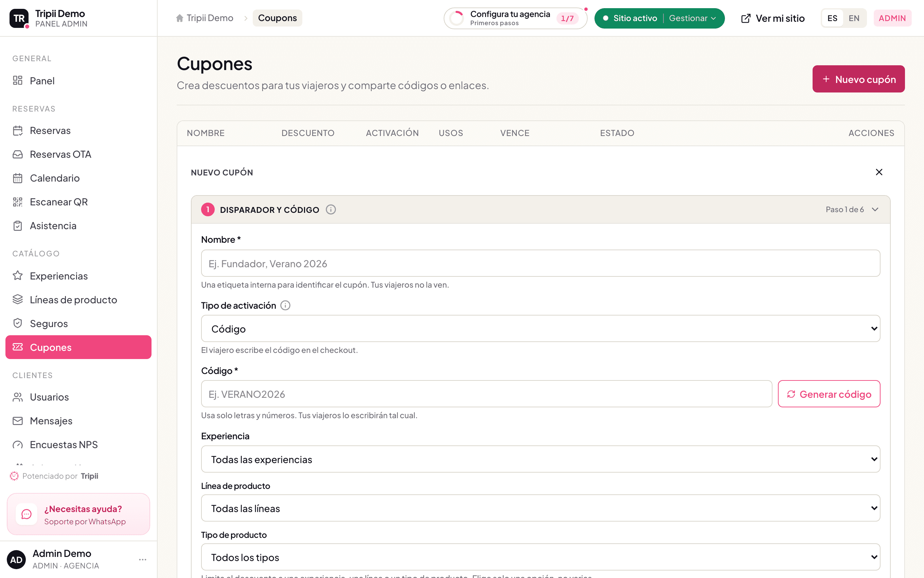Open Configura tu agencia setup progress
This screenshot has width=924, height=578.
pos(515,18)
